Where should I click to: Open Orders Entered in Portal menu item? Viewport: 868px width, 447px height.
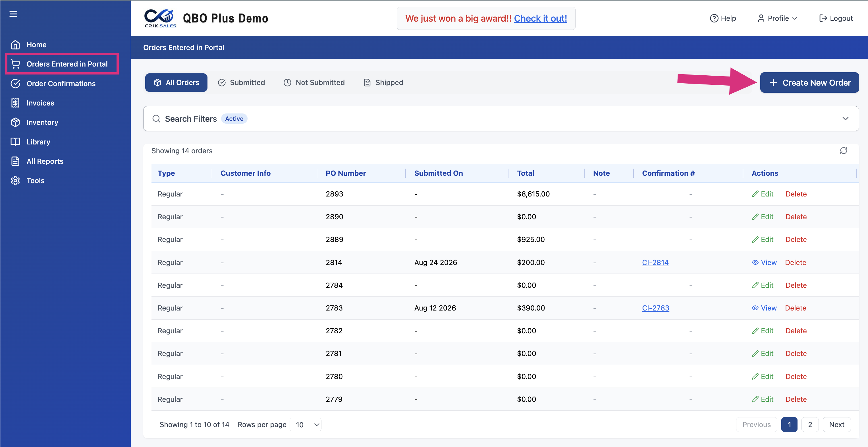62,64
